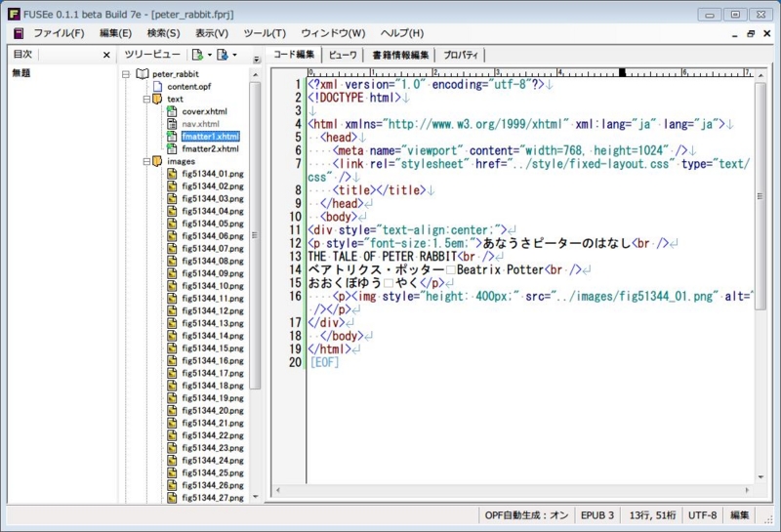
Task: Click code editor scroll right arrow
Action: 747,490
